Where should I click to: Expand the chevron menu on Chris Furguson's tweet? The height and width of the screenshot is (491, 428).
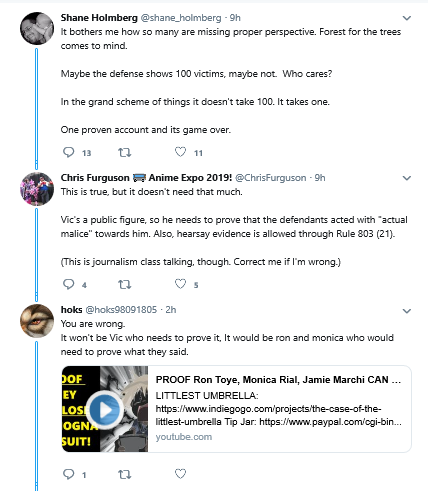407,178
